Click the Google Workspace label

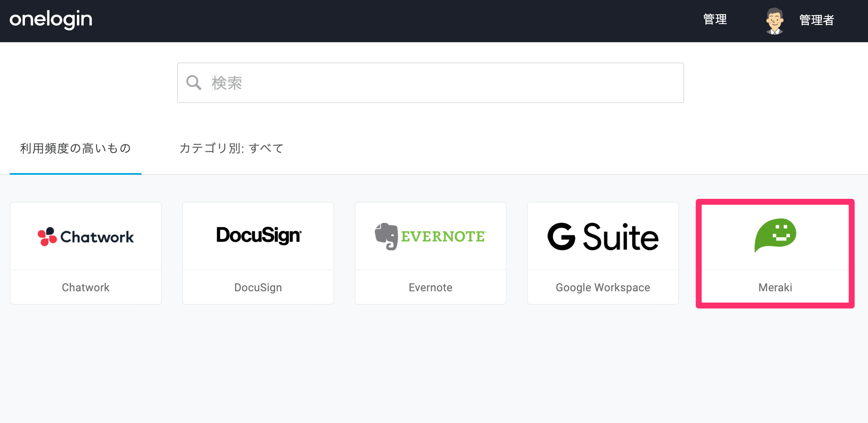(603, 287)
